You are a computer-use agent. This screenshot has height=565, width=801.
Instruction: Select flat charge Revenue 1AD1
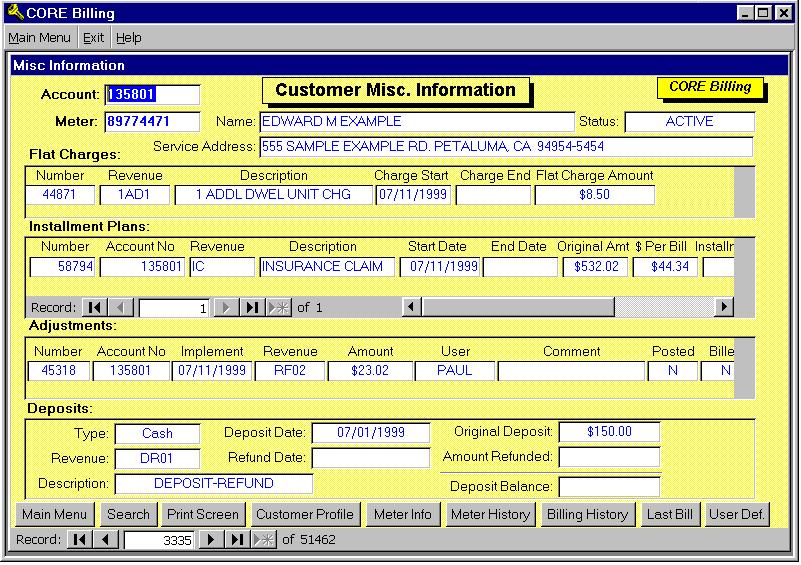(x=134, y=195)
